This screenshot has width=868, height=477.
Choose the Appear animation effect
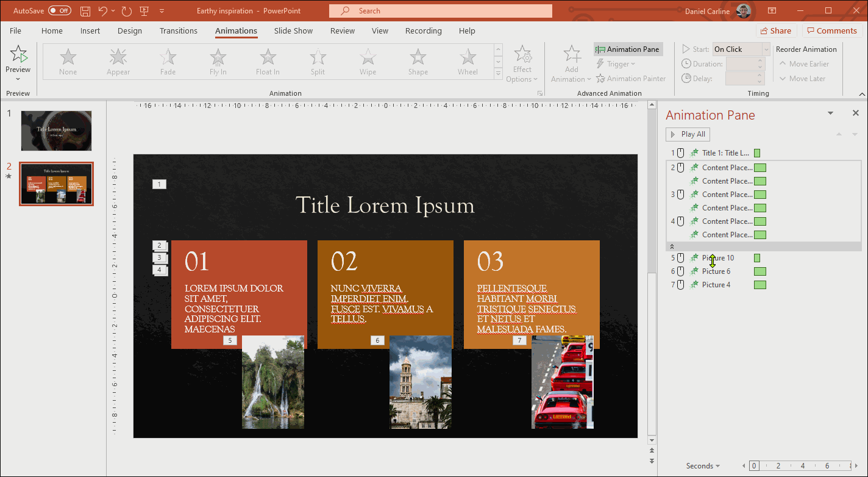[118, 61]
